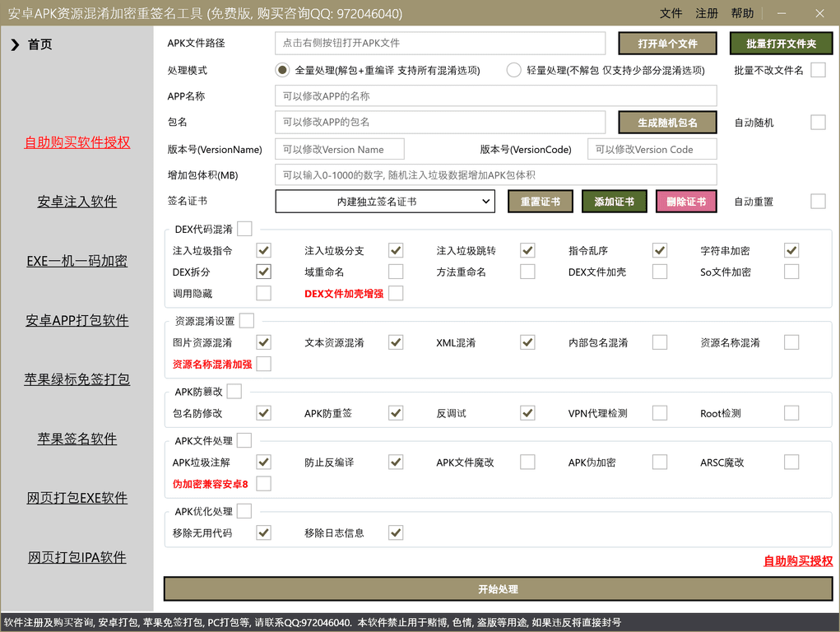Open the 帮助 menu

pos(742,13)
